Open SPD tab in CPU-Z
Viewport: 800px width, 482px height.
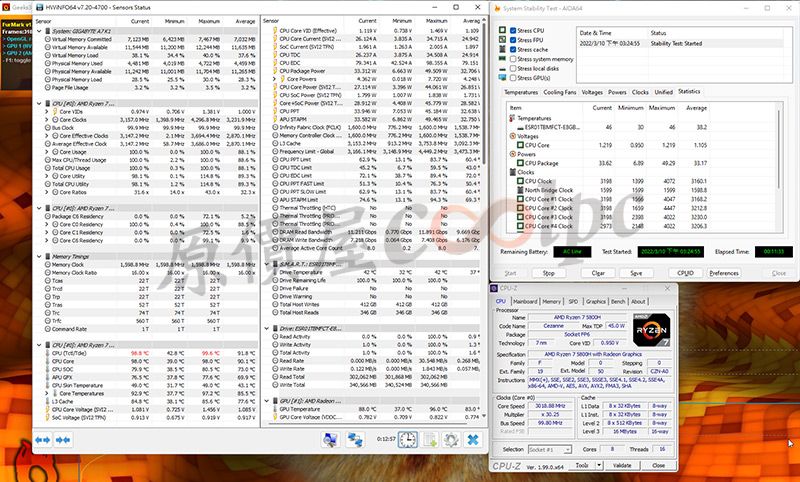point(573,301)
